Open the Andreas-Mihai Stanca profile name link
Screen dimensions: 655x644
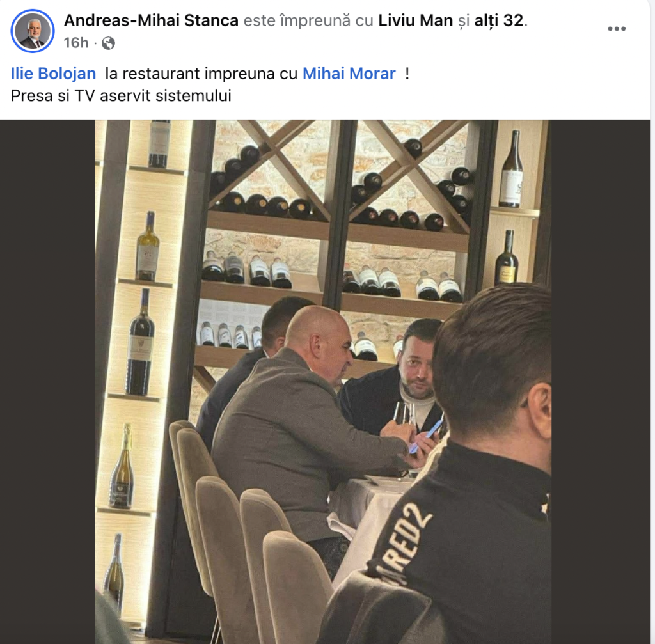pyautogui.click(x=151, y=20)
